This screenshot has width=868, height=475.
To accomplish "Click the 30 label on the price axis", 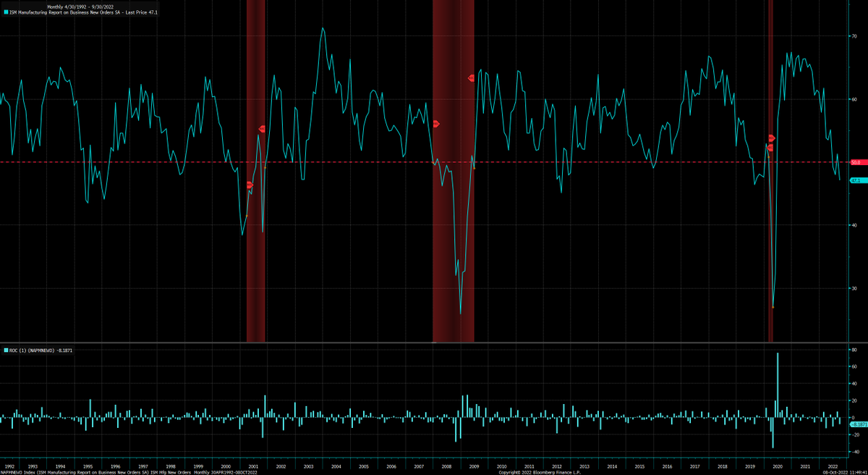I will tap(854, 288).
